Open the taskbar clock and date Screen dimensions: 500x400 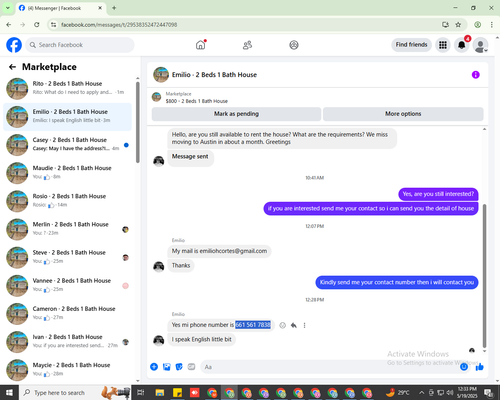(467, 393)
